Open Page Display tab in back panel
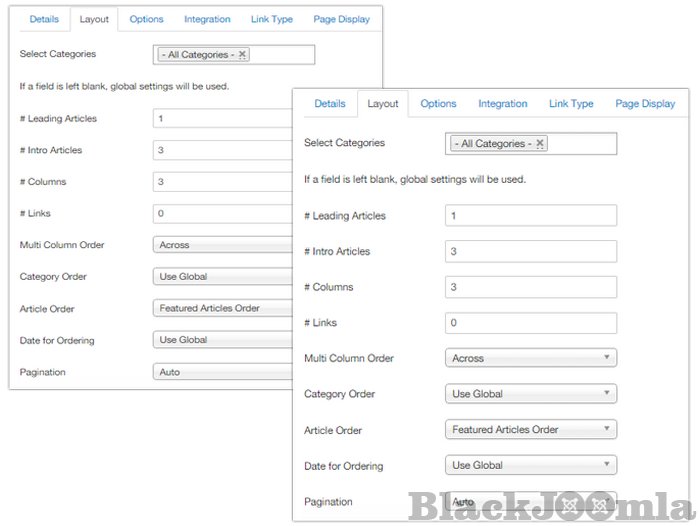The height and width of the screenshot is (526, 700). click(x=340, y=19)
